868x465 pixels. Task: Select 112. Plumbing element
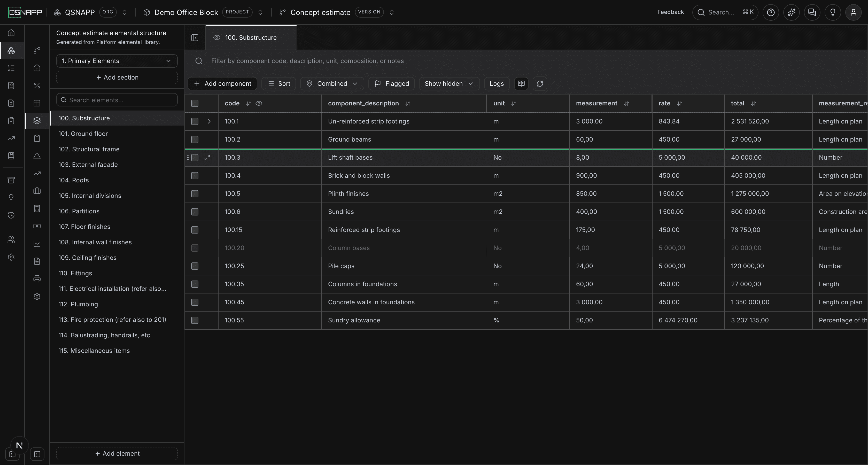point(117,304)
